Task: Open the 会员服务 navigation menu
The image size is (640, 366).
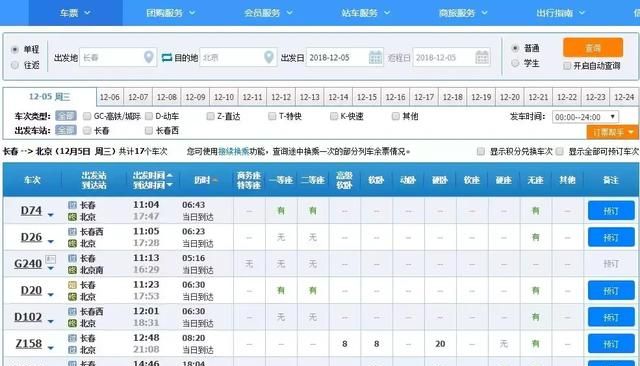Action: click(x=268, y=13)
